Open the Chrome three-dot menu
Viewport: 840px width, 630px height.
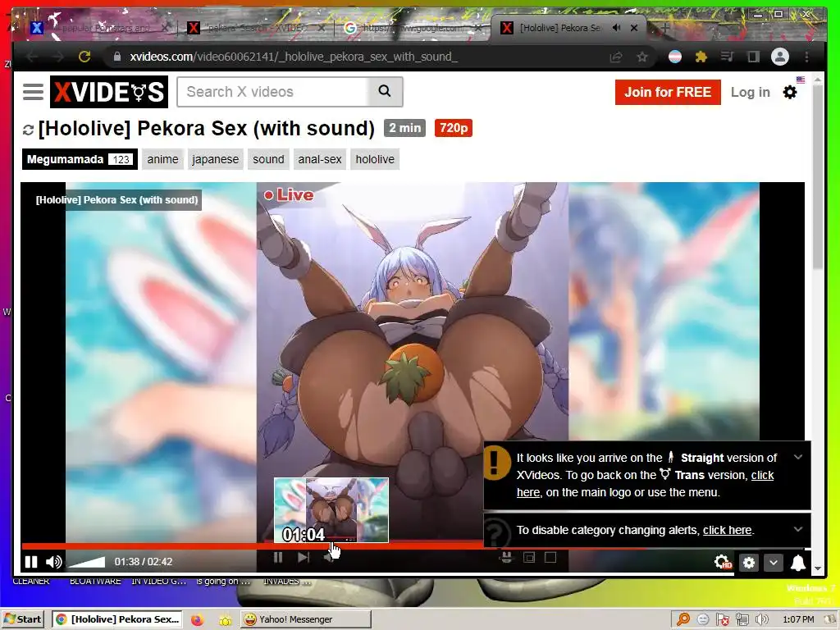[x=807, y=57]
